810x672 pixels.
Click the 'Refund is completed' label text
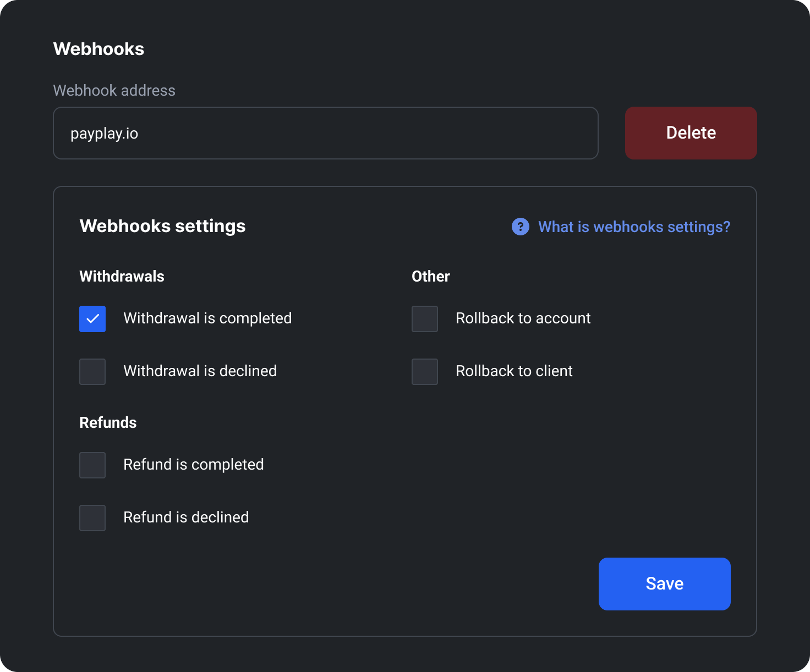tap(193, 465)
